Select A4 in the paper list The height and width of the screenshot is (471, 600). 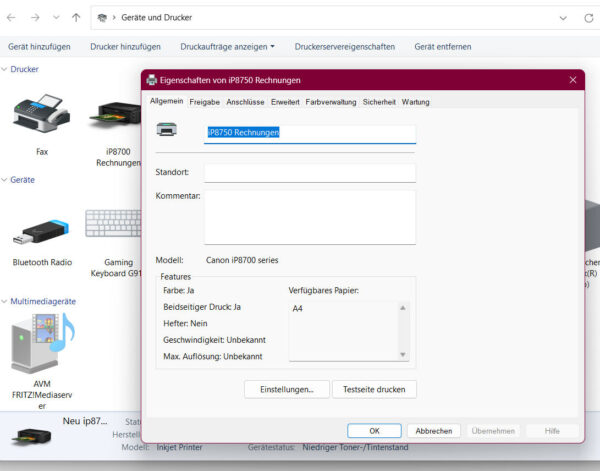(297, 308)
